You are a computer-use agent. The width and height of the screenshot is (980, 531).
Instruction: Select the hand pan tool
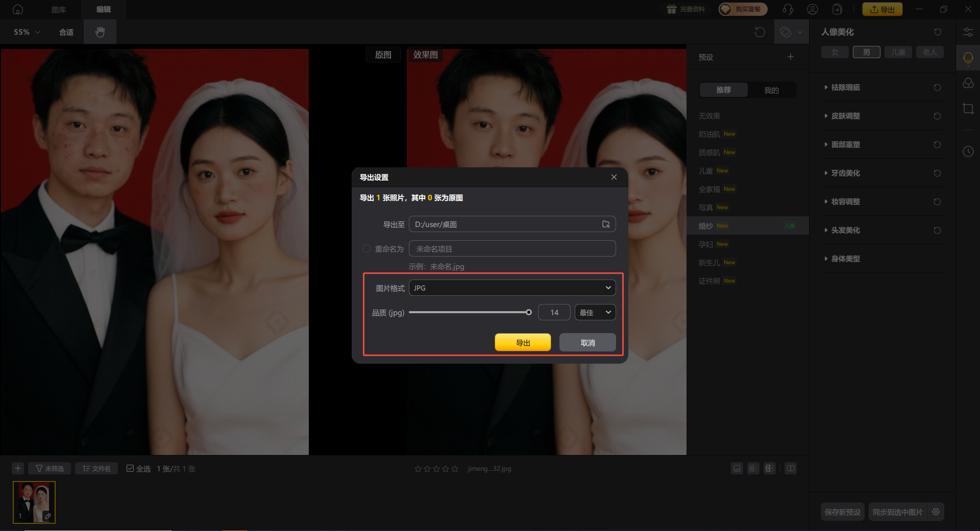(x=100, y=32)
